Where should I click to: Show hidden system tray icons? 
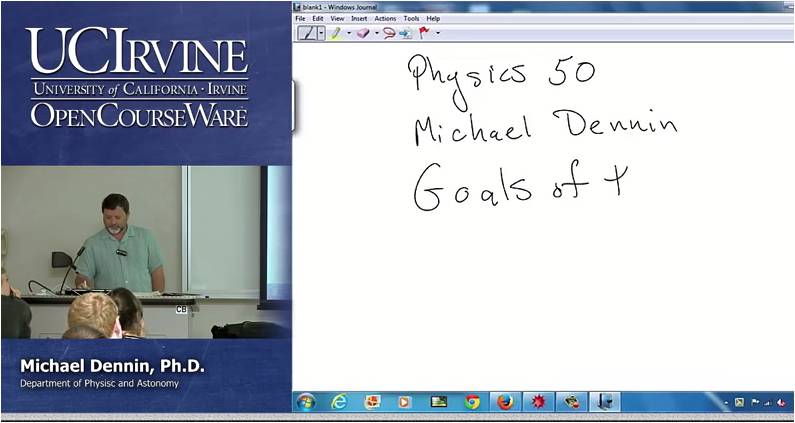(x=726, y=402)
